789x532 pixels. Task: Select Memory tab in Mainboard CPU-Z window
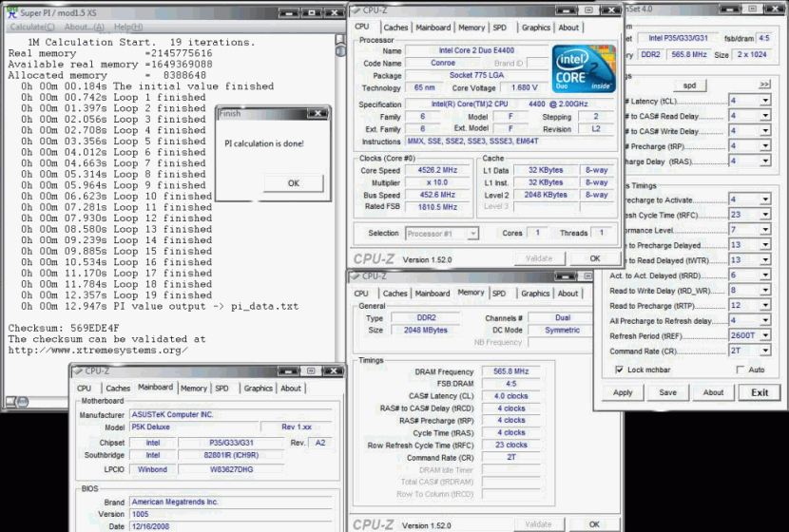(x=194, y=389)
